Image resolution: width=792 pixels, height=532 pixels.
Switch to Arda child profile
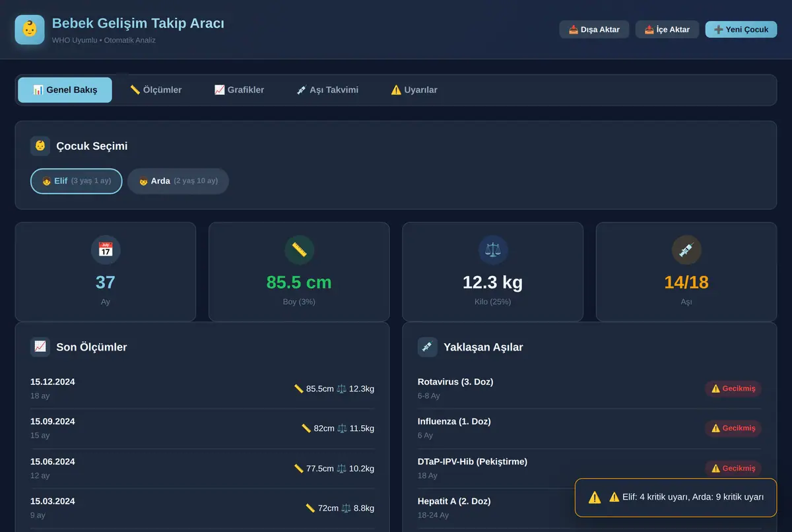(x=178, y=181)
